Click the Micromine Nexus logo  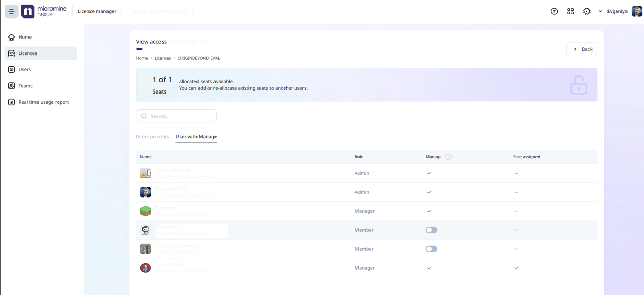[x=44, y=11]
